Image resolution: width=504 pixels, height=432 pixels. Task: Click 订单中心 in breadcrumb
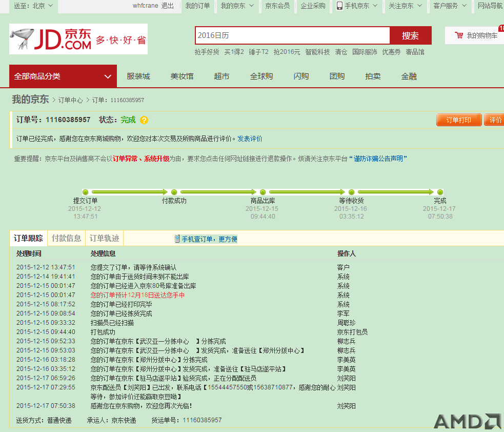(x=70, y=100)
